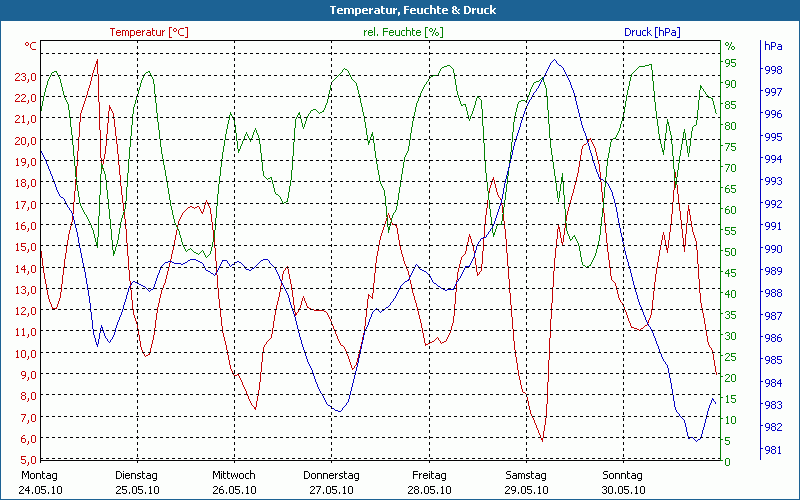Click the '8,0' temperature axis value

point(28,396)
